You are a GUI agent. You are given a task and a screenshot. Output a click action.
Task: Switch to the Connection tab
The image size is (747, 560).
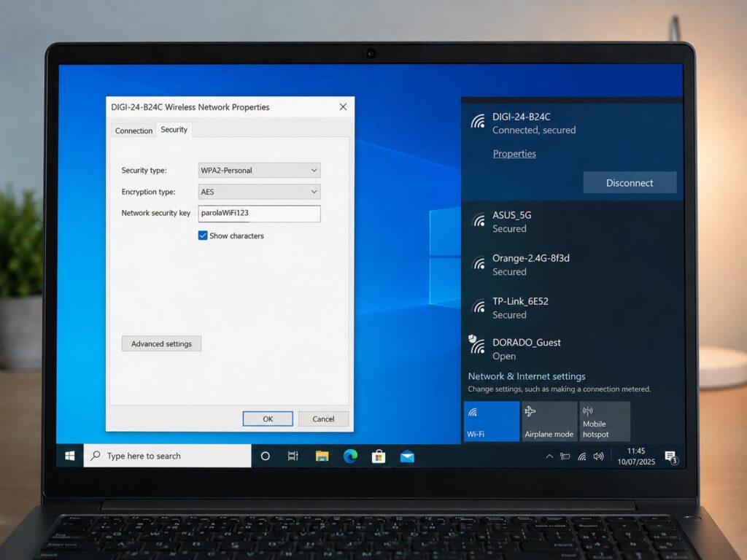[x=134, y=131]
